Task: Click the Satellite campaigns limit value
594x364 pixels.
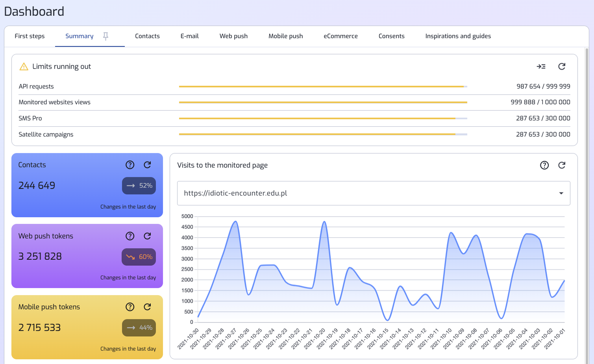Action: point(543,135)
